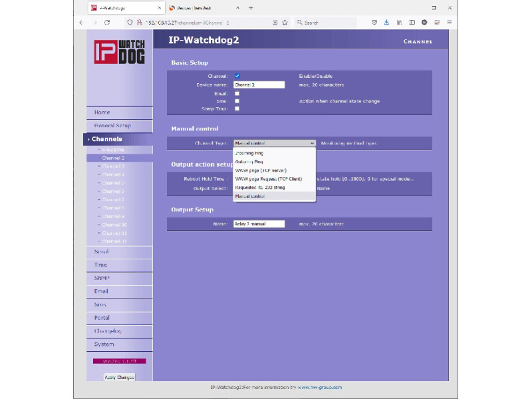
Task: Collapse the Channels sidebar section
Action: 118,139
